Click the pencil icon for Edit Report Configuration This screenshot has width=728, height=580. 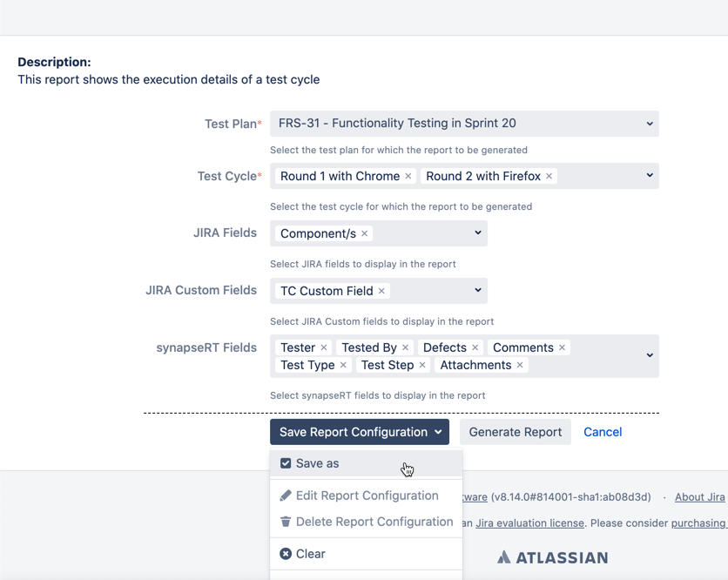(286, 496)
